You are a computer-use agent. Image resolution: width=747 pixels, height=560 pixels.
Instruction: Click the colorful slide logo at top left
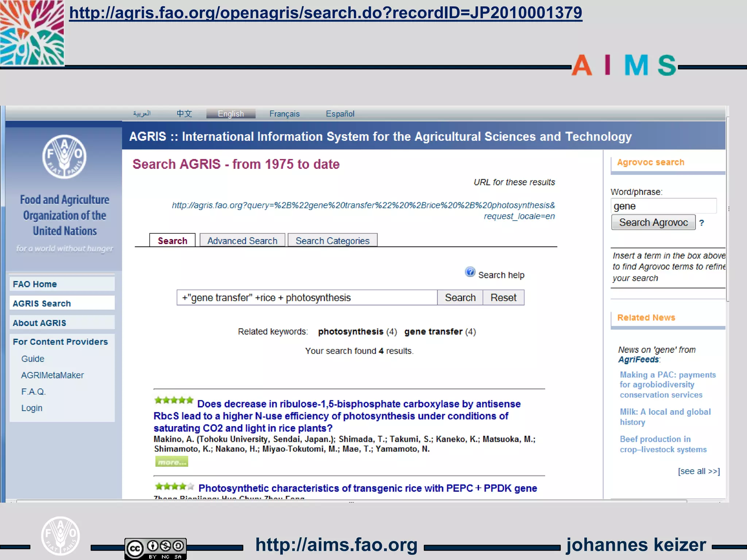tap(32, 32)
